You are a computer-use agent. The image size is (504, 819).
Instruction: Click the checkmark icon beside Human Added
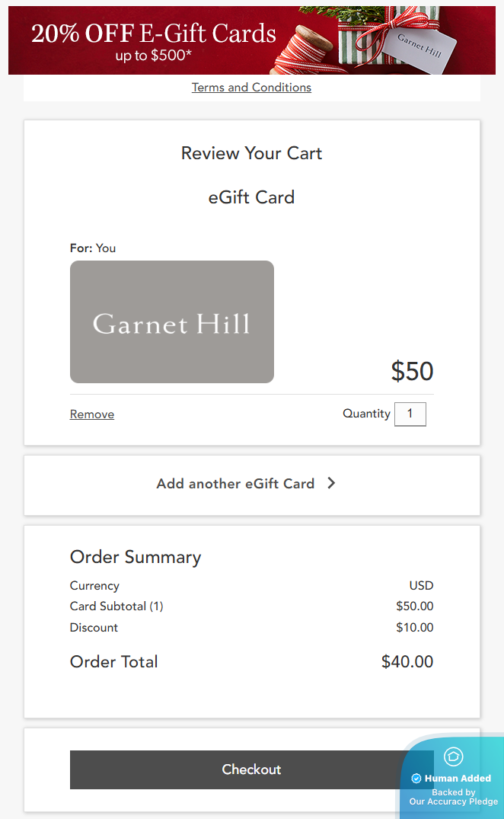click(416, 779)
